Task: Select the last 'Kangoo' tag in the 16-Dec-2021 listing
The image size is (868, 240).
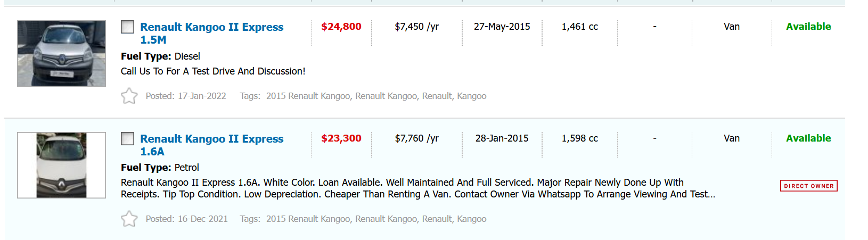Action: point(471,219)
